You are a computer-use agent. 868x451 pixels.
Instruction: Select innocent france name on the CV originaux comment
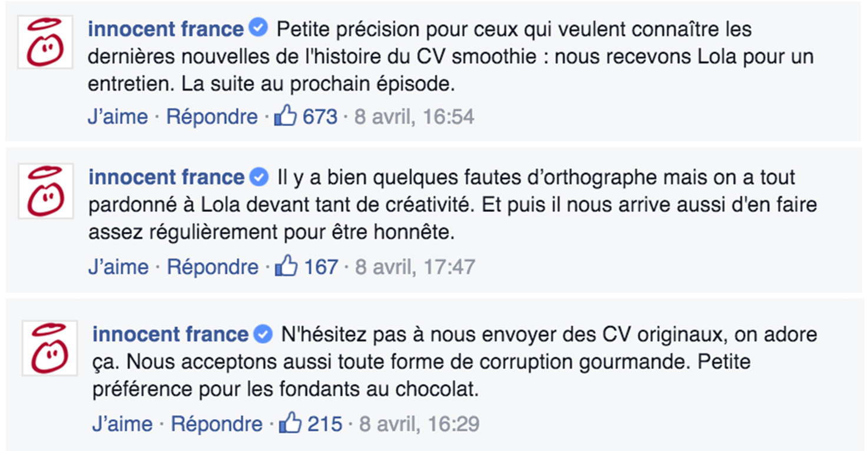click(x=170, y=334)
